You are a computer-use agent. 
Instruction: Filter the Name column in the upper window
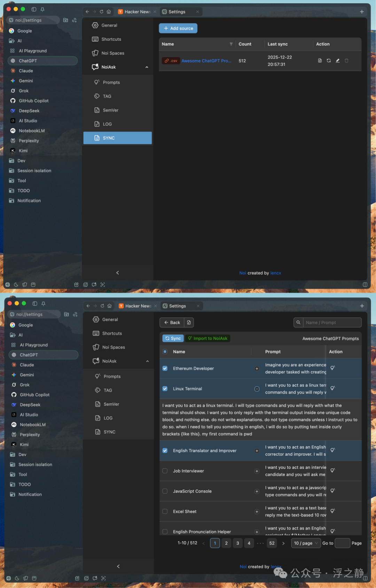coord(231,44)
